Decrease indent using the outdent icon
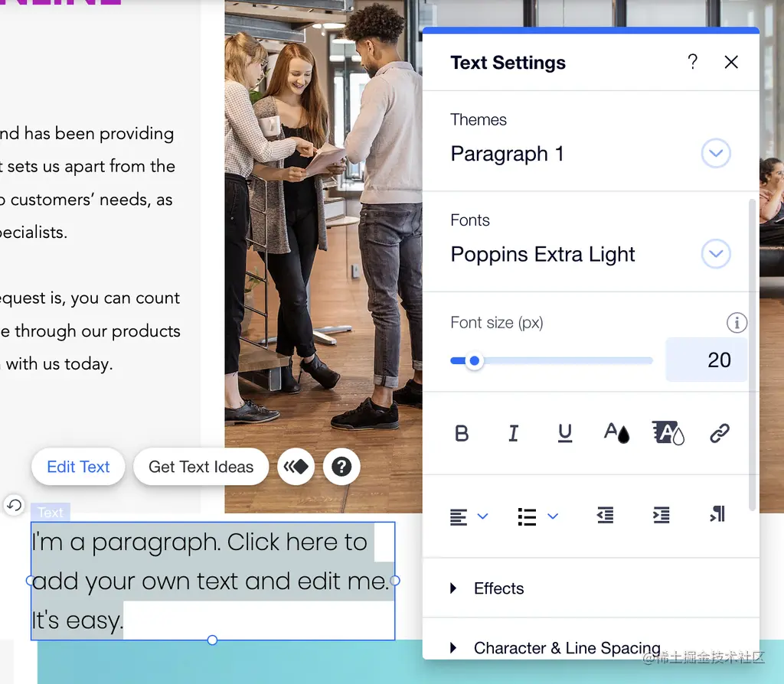 pyautogui.click(x=606, y=515)
